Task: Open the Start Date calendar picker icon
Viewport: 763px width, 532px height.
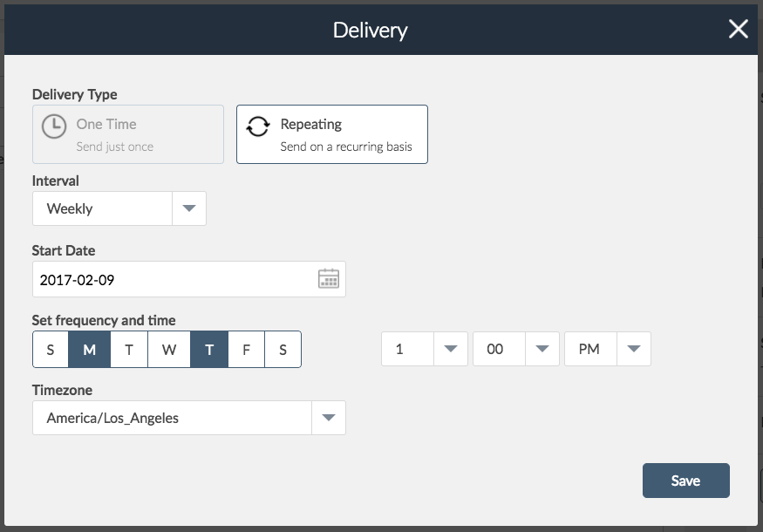Action: click(x=329, y=279)
